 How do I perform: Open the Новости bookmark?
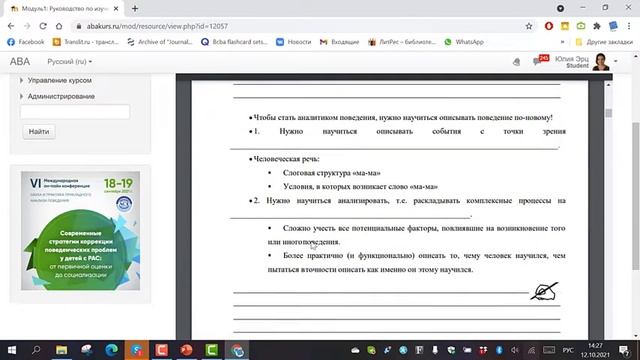[x=293, y=42]
